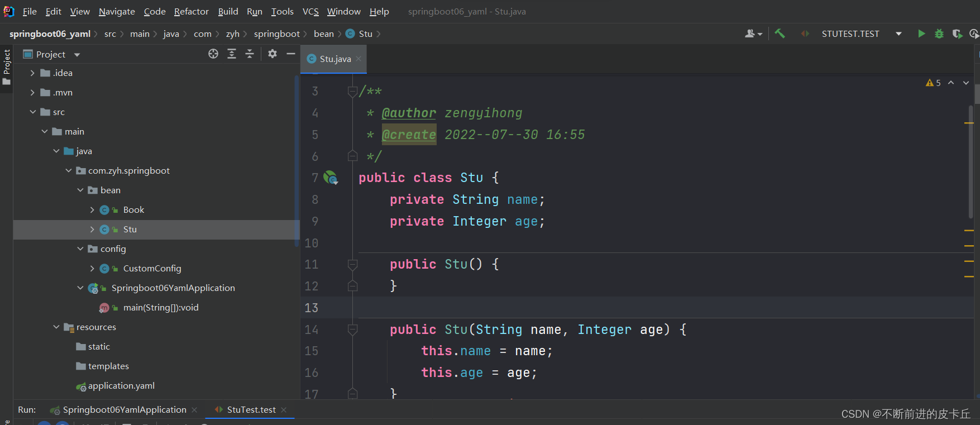
Task: Click the zyh breadcrumb segment
Action: click(x=233, y=34)
